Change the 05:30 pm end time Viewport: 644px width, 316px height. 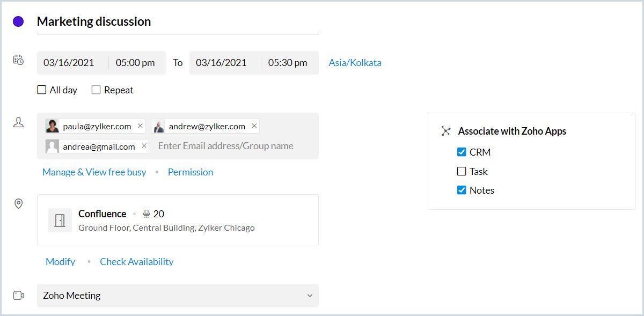click(288, 63)
